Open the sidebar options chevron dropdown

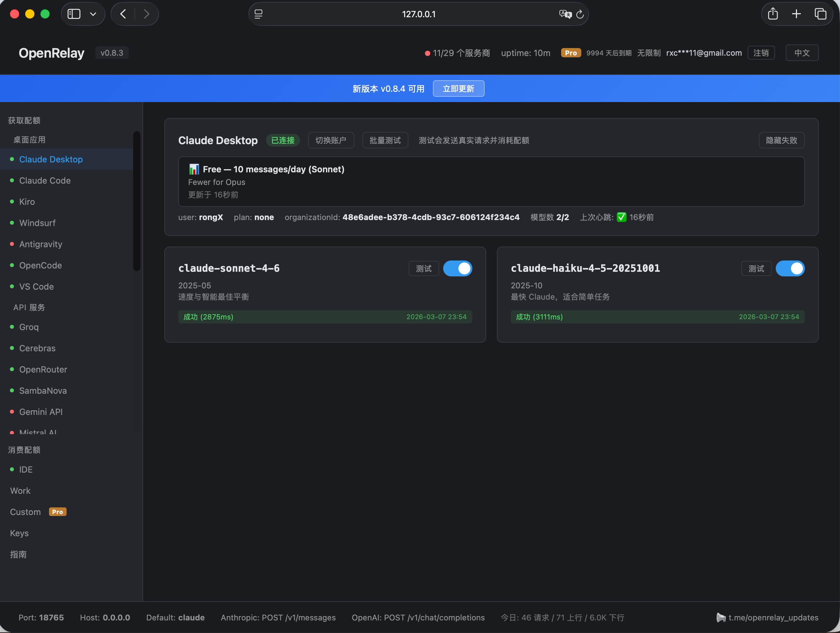(93, 14)
